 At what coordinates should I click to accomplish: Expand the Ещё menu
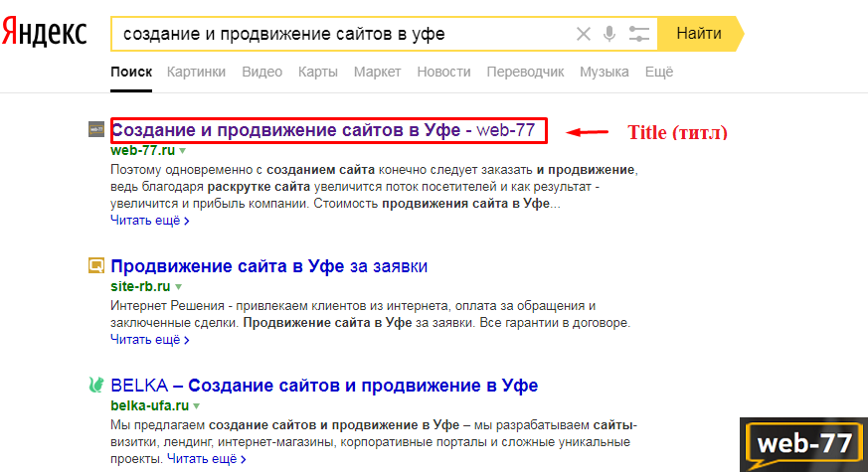coord(659,72)
